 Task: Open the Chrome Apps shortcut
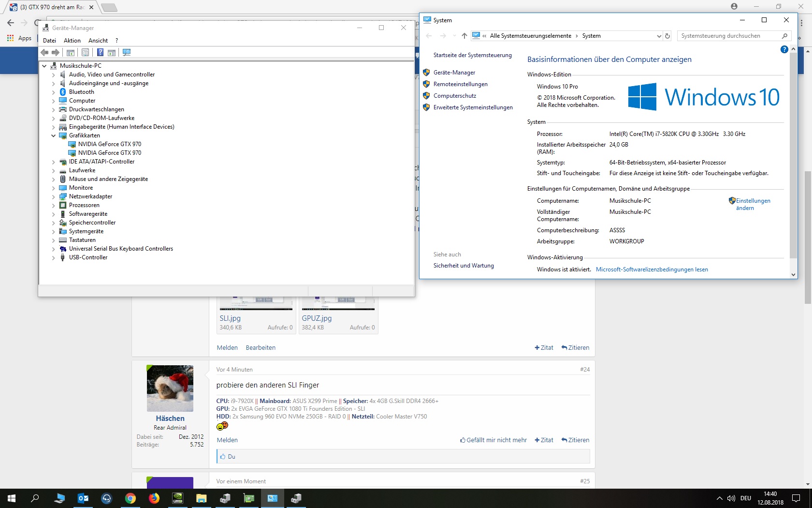point(19,38)
